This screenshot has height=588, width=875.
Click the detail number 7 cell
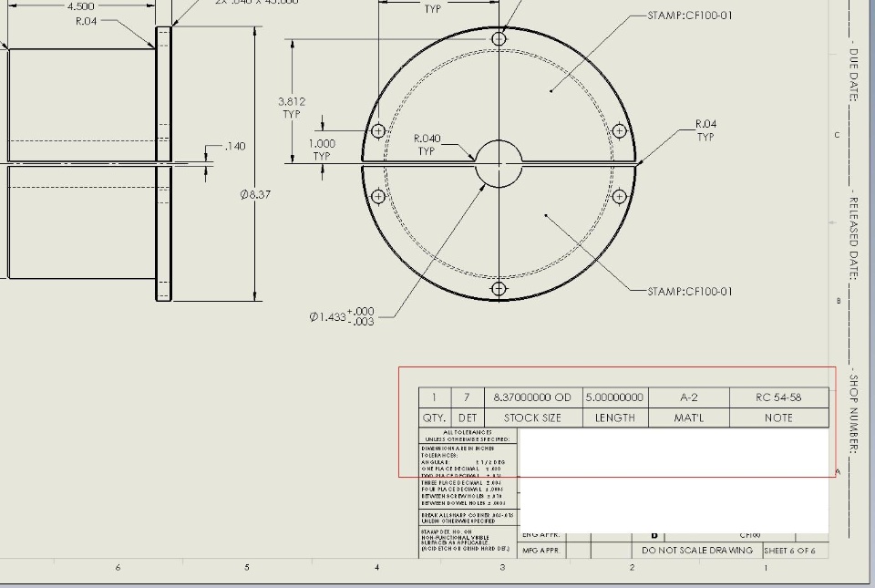click(468, 397)
